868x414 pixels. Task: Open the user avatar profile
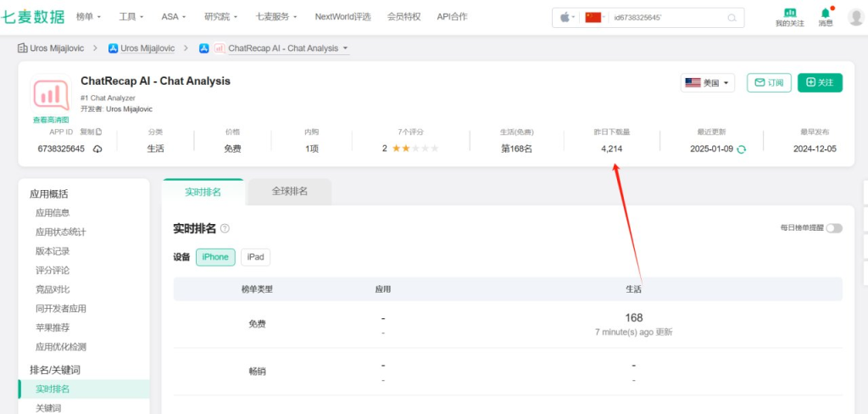(x=855, y=17)
